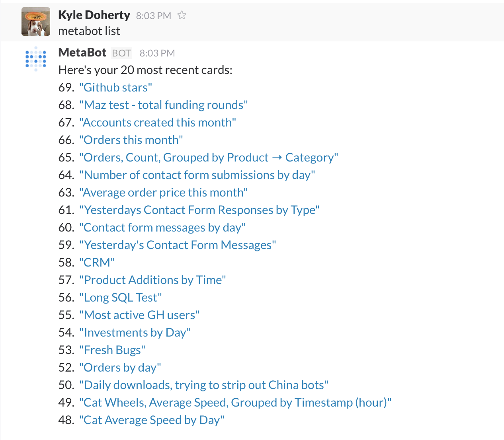The height and width of the screenshot is (440, 504).
Task: Open the "Github stars" card
Action: click(115, 88)
